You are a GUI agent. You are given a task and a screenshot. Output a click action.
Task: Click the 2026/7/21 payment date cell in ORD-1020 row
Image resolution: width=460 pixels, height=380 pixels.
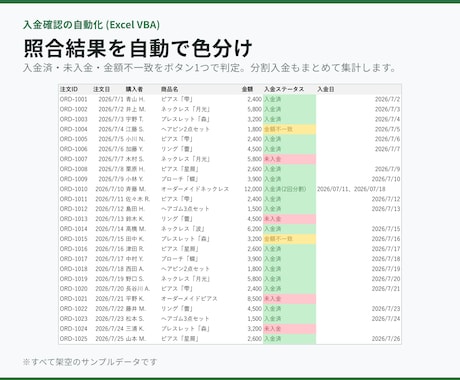click(x=386, y=289)
